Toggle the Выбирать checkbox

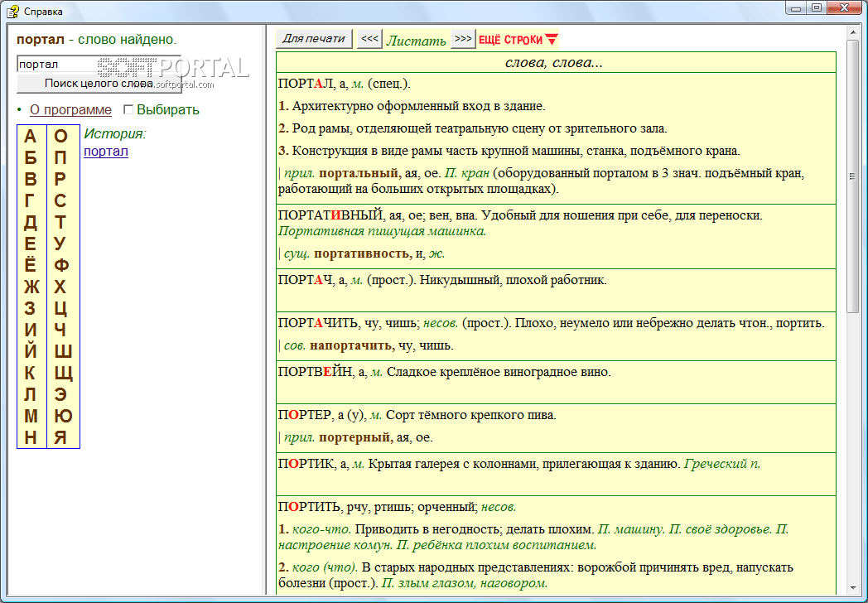coord(128,109)
